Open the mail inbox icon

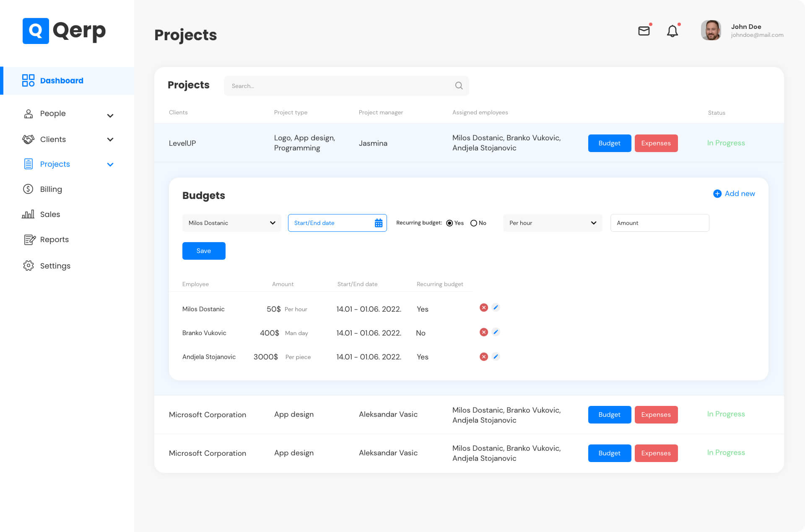click(644, 31)
